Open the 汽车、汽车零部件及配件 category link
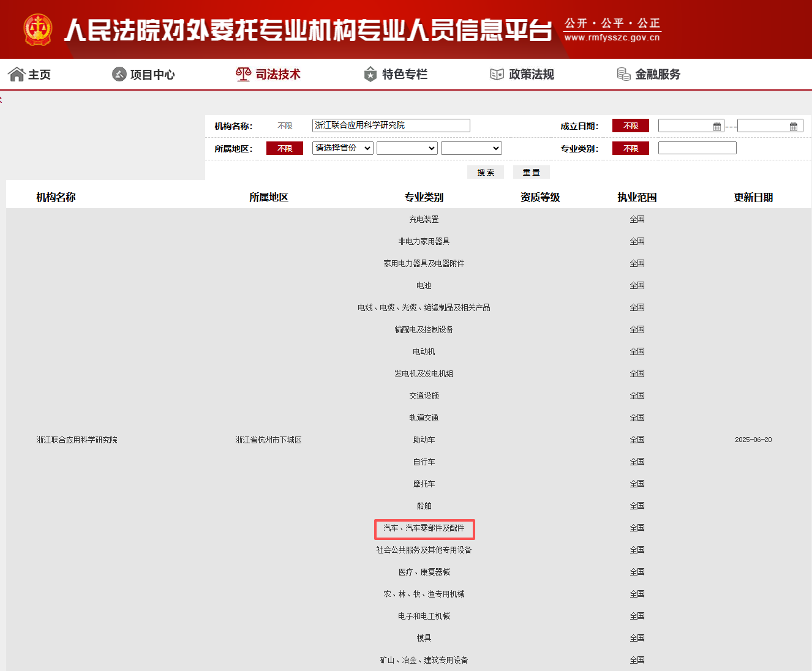 coord(424,528)
